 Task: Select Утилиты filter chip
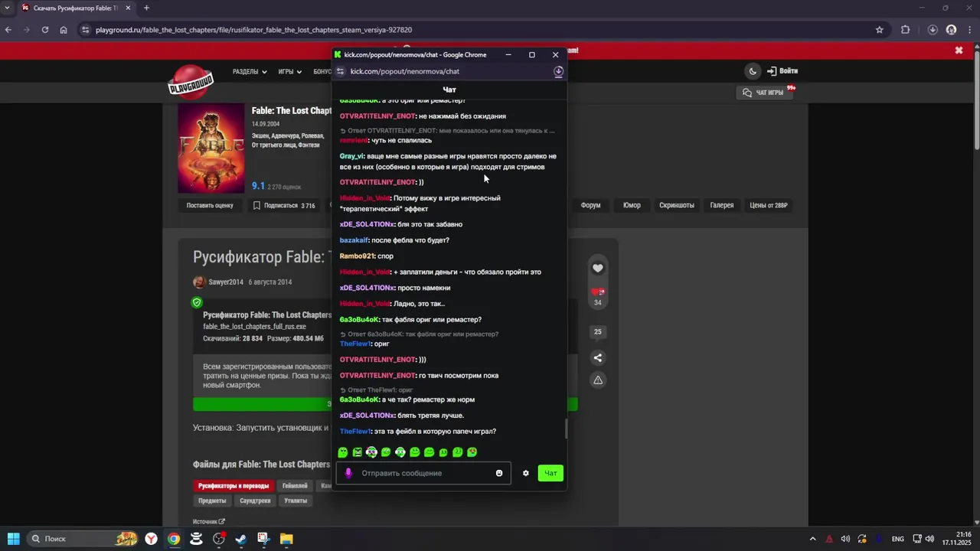pyautogui.click(x=296, y=500)
